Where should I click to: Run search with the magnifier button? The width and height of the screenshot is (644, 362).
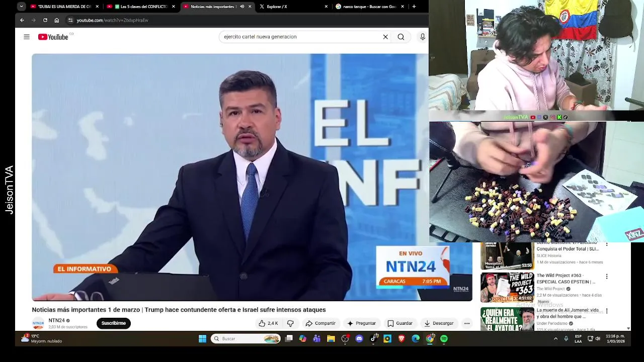pyautogui.click(x=401, y=37)
